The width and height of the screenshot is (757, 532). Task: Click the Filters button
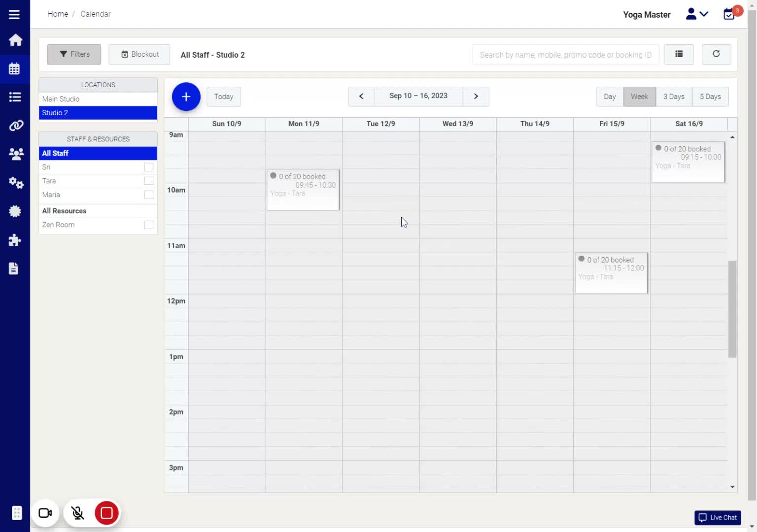pyautogui.click(x=74, y=54)
